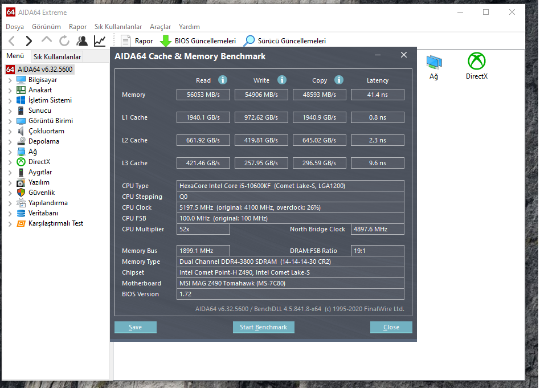Maximize the AIDA64 Extreme main window
Viewport: 540px width, 392px height.
pos(486,13)
